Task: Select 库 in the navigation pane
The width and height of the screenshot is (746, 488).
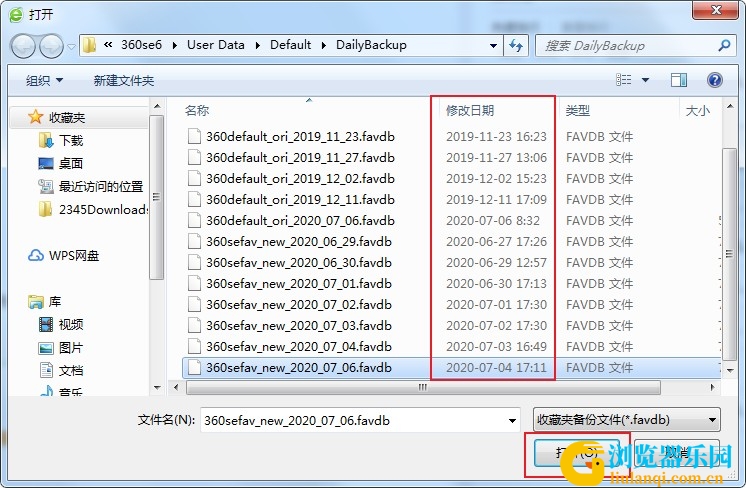Action: point(54,302)
